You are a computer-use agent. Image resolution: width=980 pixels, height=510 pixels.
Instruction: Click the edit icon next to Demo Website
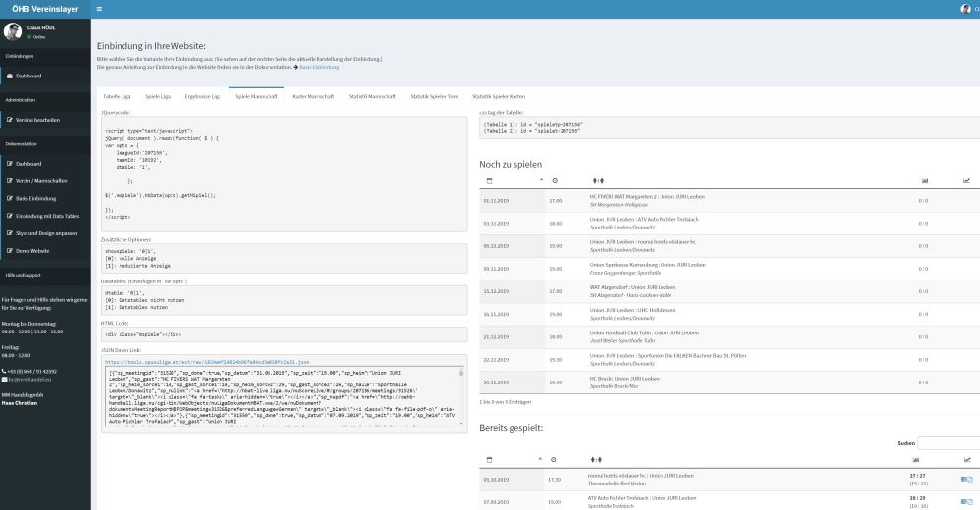click(x=10, y=251)
